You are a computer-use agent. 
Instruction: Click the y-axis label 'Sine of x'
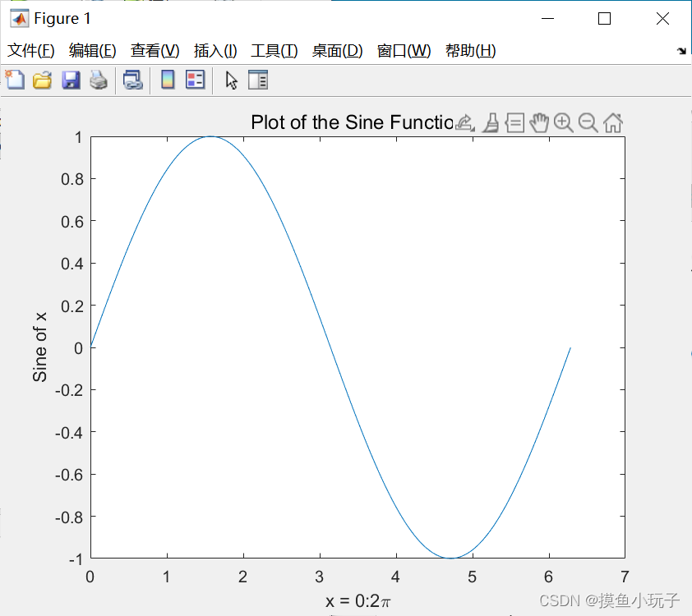[x=39, y=347]
